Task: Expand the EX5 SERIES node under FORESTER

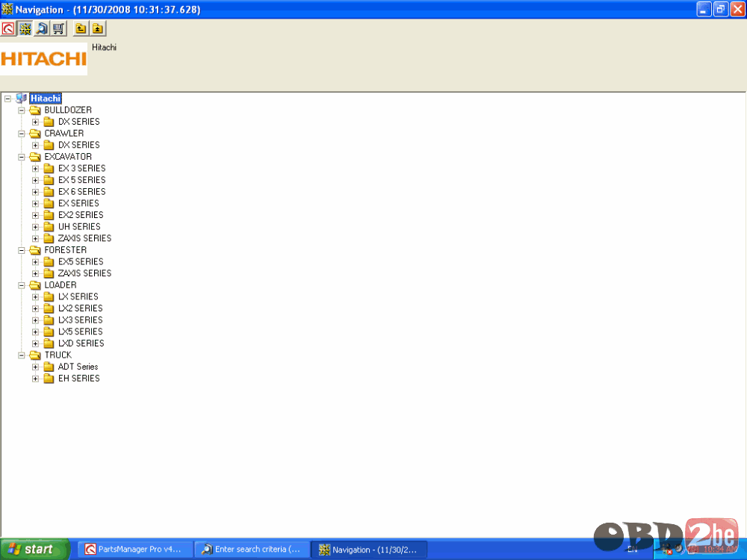Action: (35, 262)
